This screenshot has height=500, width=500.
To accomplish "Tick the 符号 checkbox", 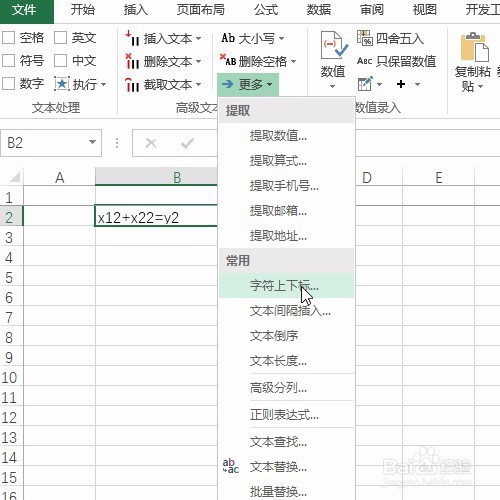I will click(9, 61).
